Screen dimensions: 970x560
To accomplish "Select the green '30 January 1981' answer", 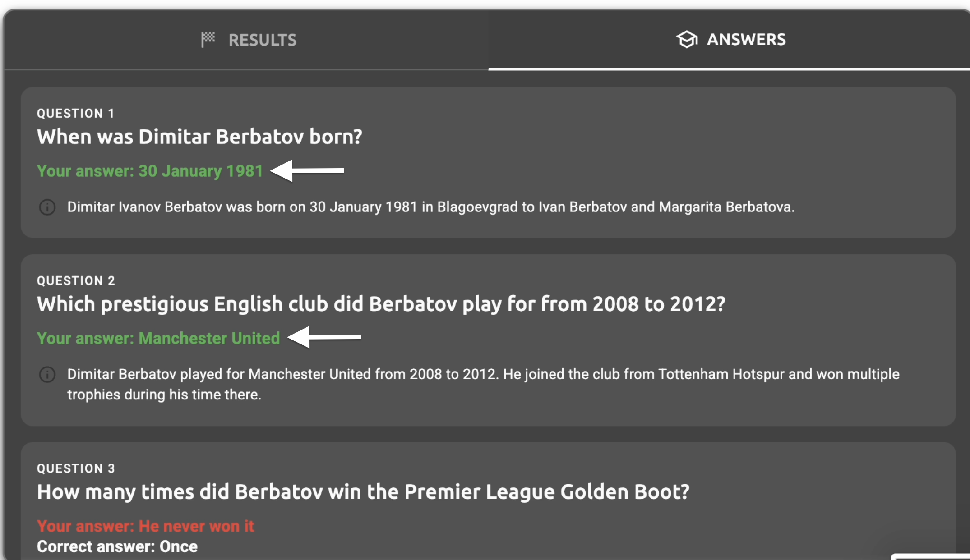I will coord(150,171).
